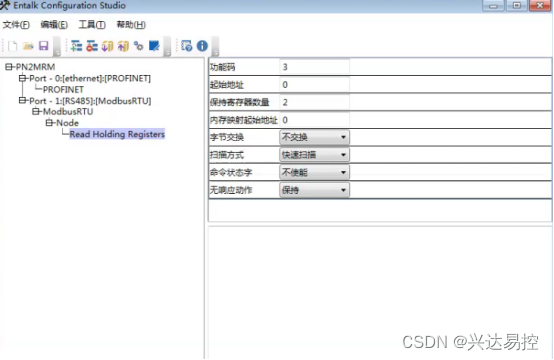Click the 无响应动作 property label
Viewport: 554px width, 360px height.
tap(231, 190)
